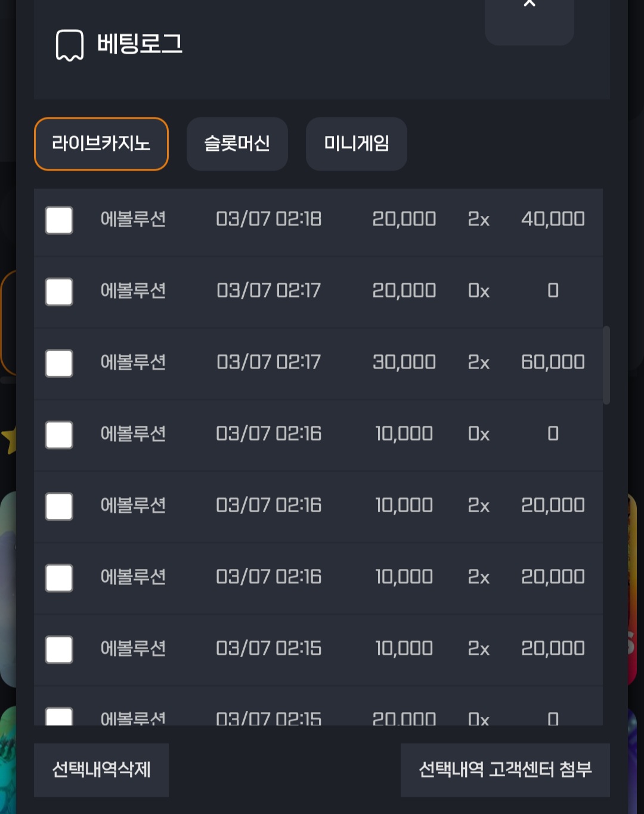Select the second 02:16 2x row checkbox
The image size is (644, 814).
point(59,578)
